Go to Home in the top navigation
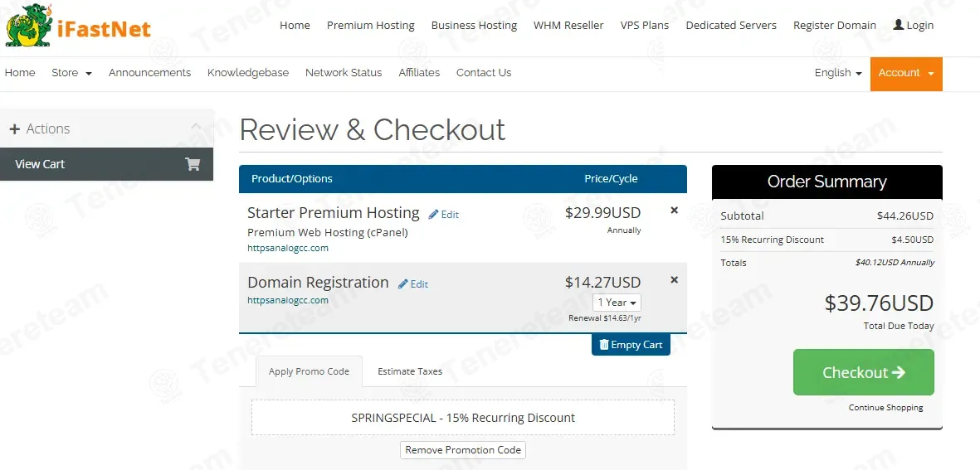Viewport: 980px width, 470px height. pyautogui.click(x=295, y=25)
